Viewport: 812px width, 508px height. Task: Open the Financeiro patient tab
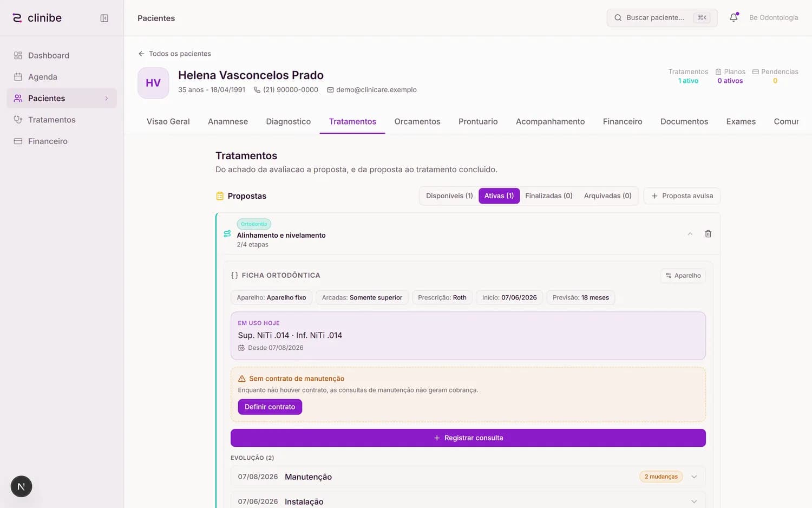point(623,121)
